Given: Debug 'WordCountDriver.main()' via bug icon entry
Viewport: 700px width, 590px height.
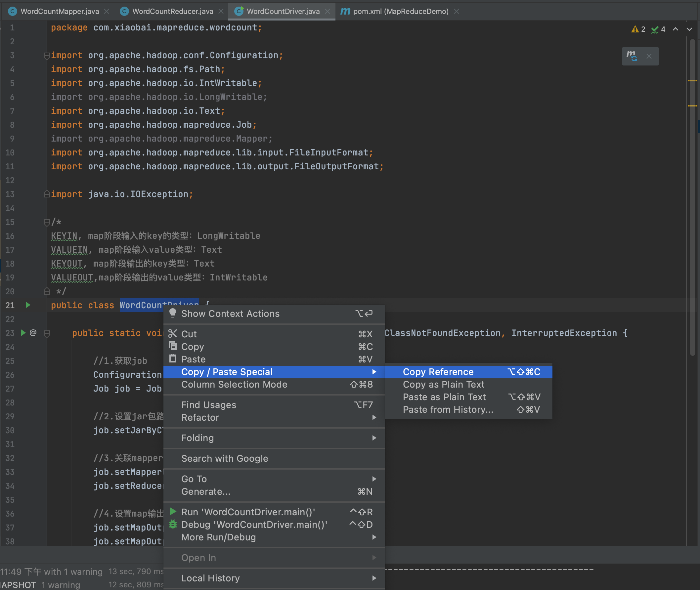Looking at the screenshot, I should click(254, 525).
